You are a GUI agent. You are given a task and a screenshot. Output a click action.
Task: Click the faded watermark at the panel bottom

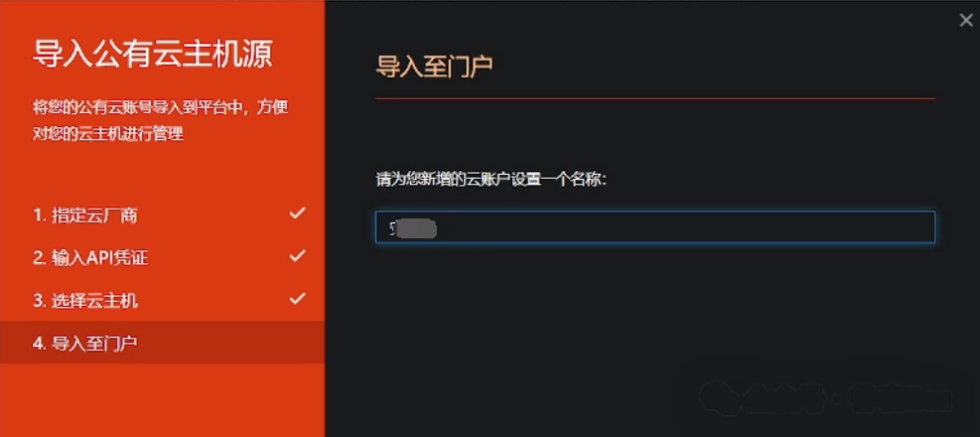pos(825,397)
